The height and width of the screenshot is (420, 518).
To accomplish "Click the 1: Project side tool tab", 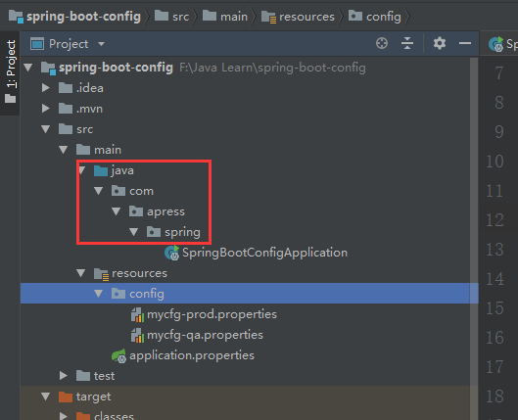I will [x=11, y=73].
